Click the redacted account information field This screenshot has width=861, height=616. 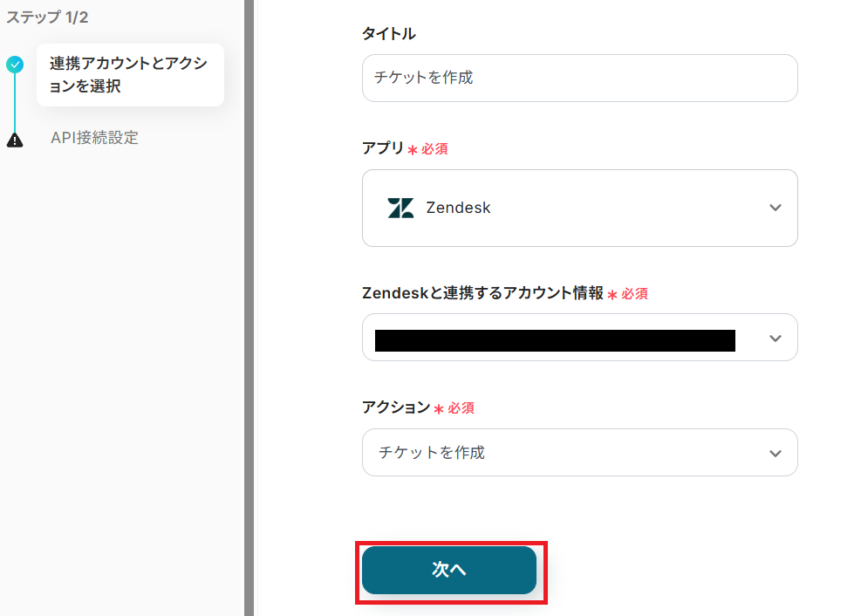[555, 339]
